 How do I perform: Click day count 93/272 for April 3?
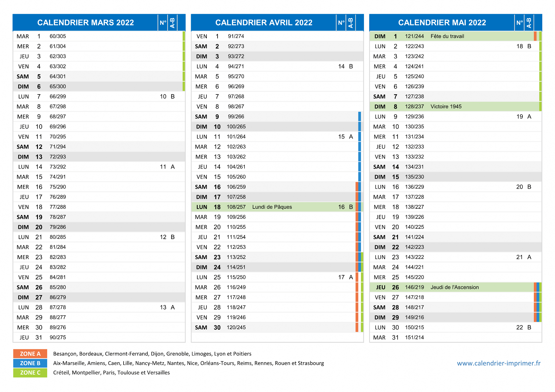pos(236,56)
